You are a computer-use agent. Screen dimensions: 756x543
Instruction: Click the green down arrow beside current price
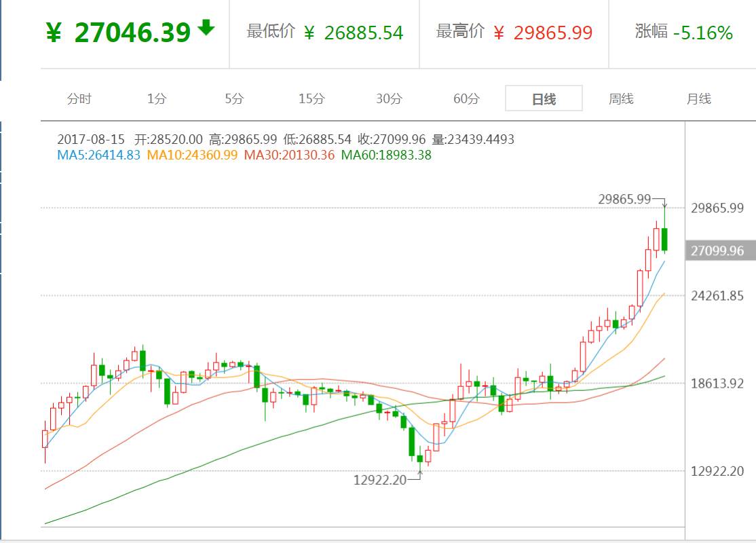point(206,28)
